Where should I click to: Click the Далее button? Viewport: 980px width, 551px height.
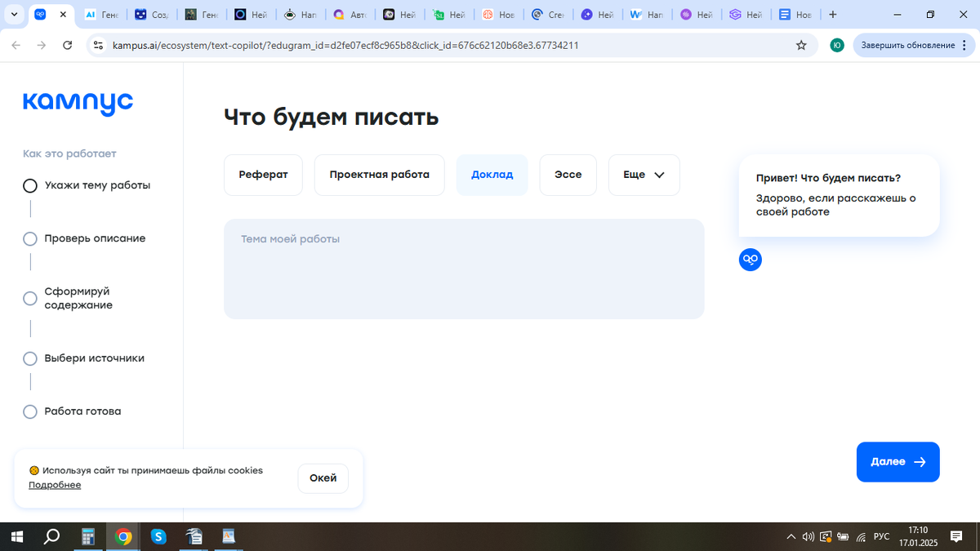898,462
